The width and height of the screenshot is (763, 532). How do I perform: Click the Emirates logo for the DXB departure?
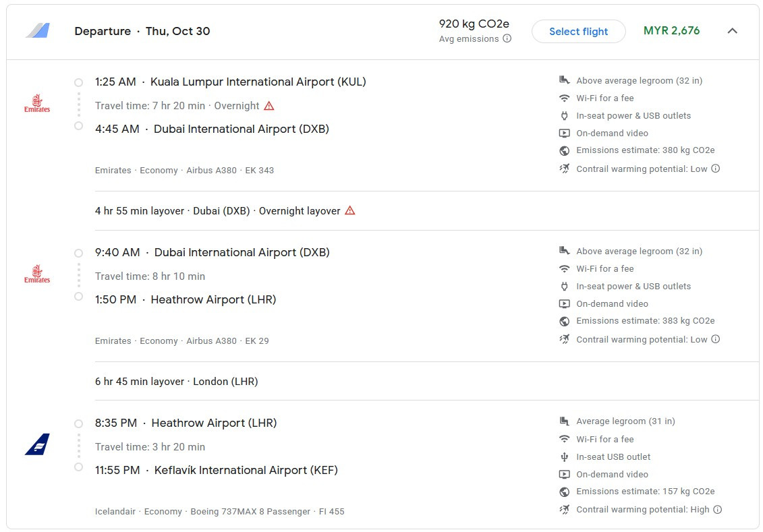pyautogui.click(x=37, y=274)
